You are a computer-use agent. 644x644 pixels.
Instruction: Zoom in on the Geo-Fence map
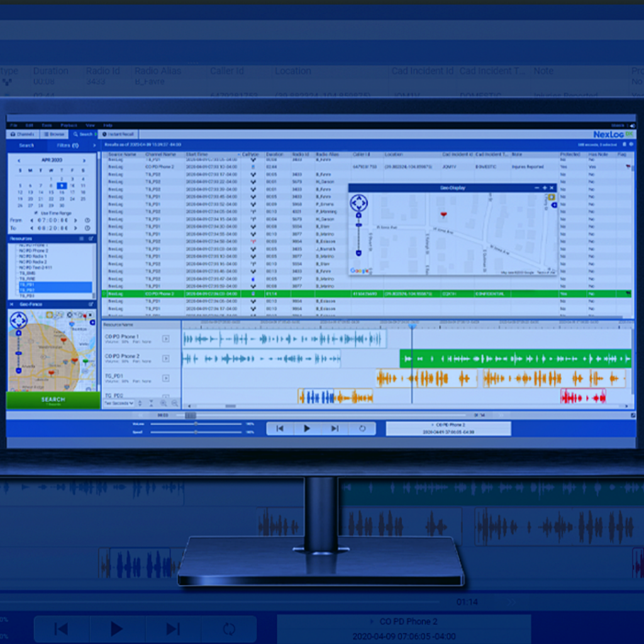18,333
